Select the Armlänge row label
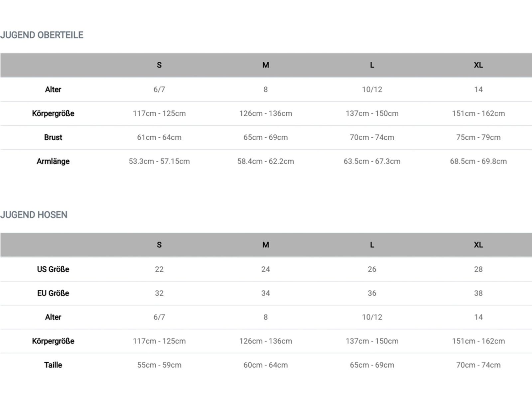The width and height of the screenshot is (532, 399). tap(53, 161)
